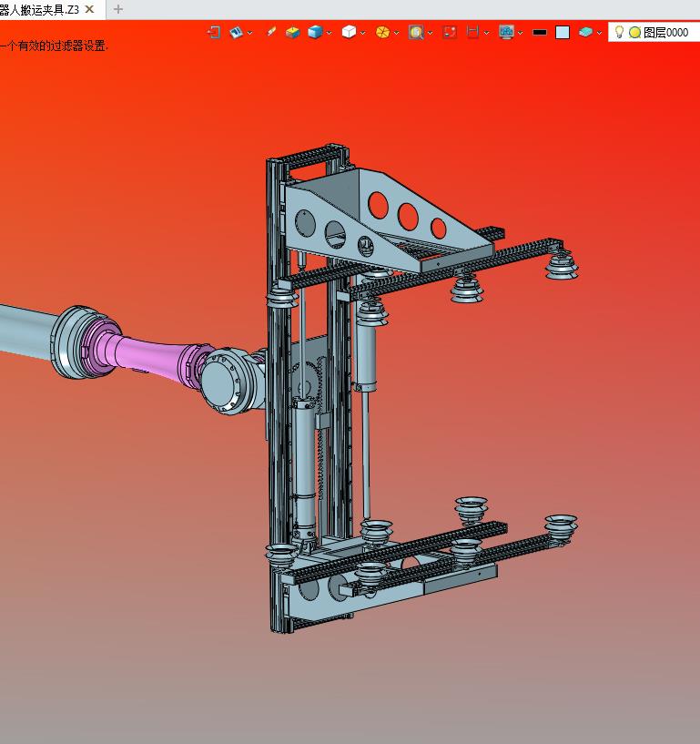Open dropdown next to view alignment icon
Viewport: 700px width, 744px height.
(x=250, y=33)
